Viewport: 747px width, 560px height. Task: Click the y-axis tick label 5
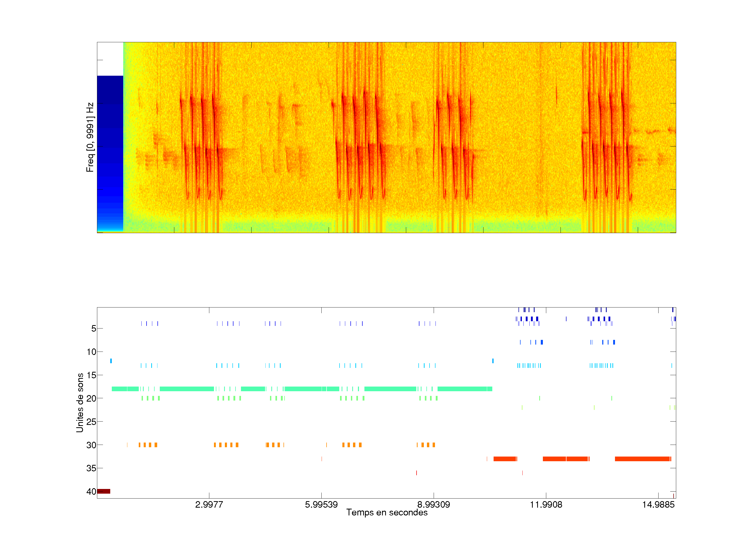click(x=94, y=328)
